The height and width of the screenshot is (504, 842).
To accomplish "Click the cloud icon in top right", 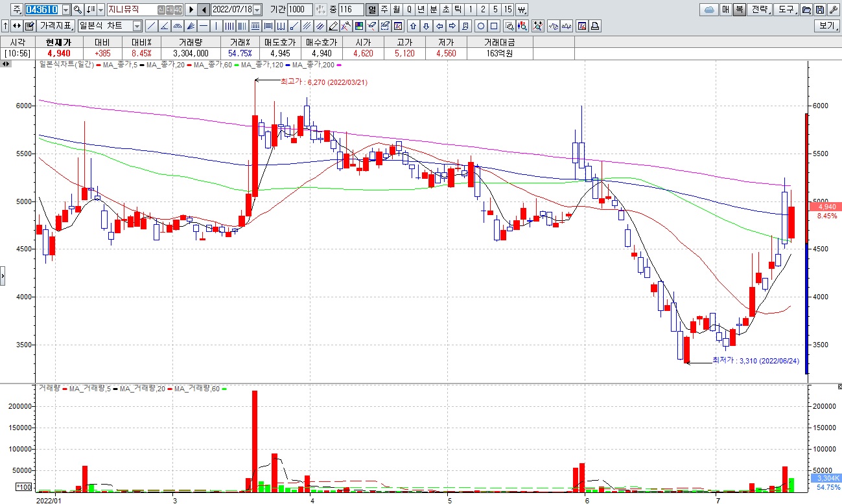I will 709,10.
